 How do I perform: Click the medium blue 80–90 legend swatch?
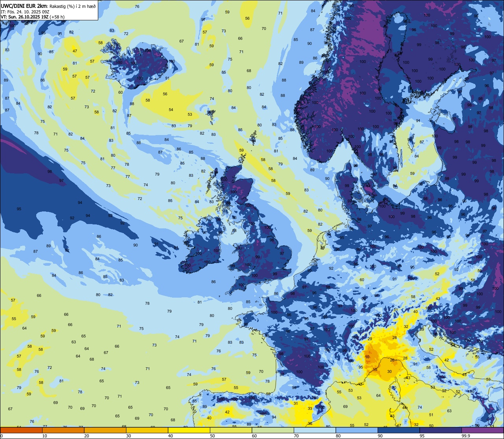tap(357, 430)
